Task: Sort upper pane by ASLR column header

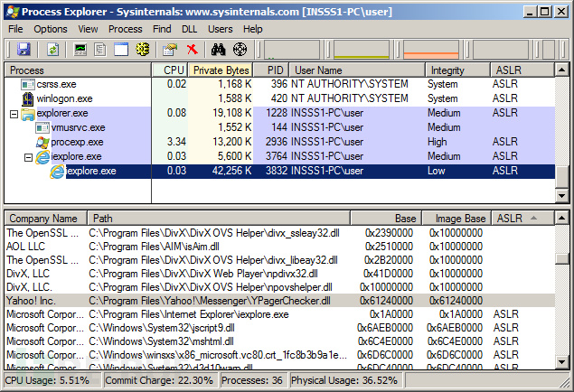Action: (522, 70)
